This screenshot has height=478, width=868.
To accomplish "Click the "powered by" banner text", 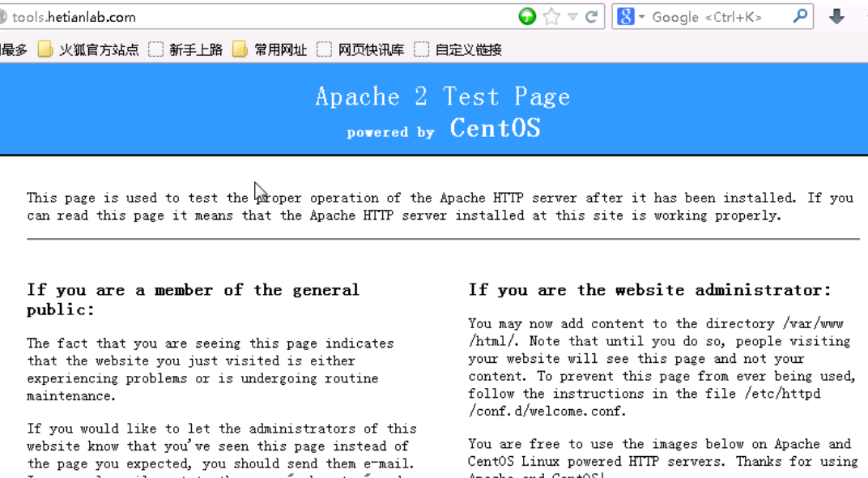I will tap(390, 132).
